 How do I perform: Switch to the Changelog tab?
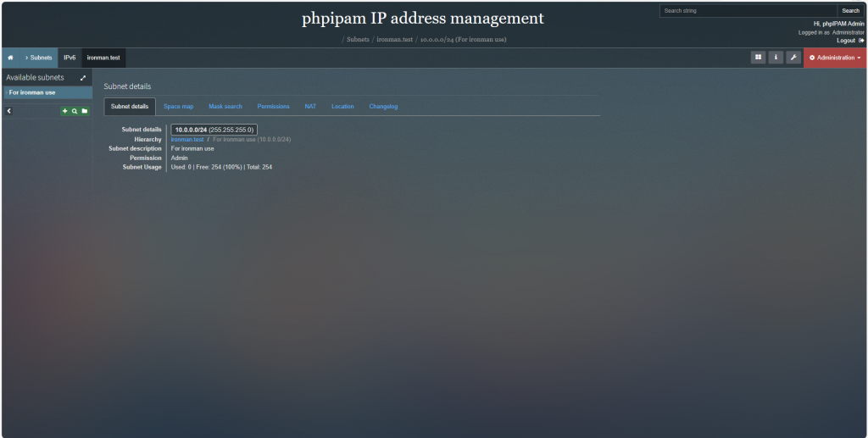384,106
